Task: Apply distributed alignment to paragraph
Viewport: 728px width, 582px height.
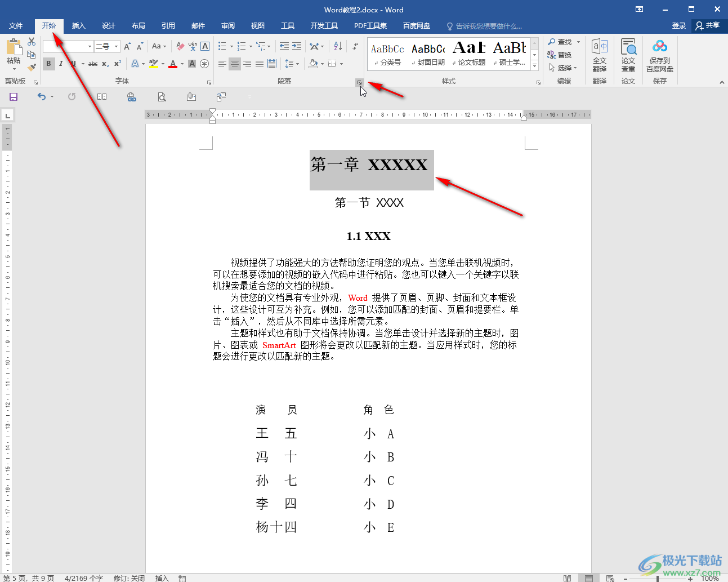Action: 272,64
